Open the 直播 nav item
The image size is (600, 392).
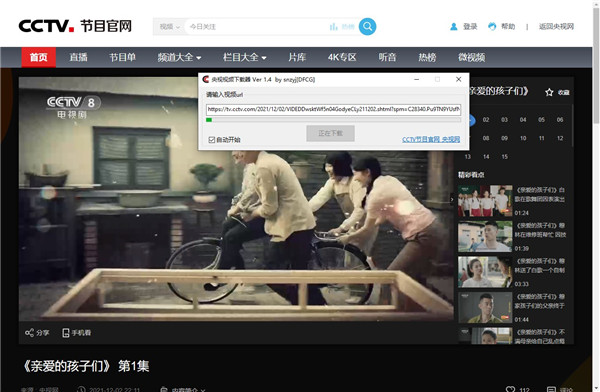(x=78, y=57)
